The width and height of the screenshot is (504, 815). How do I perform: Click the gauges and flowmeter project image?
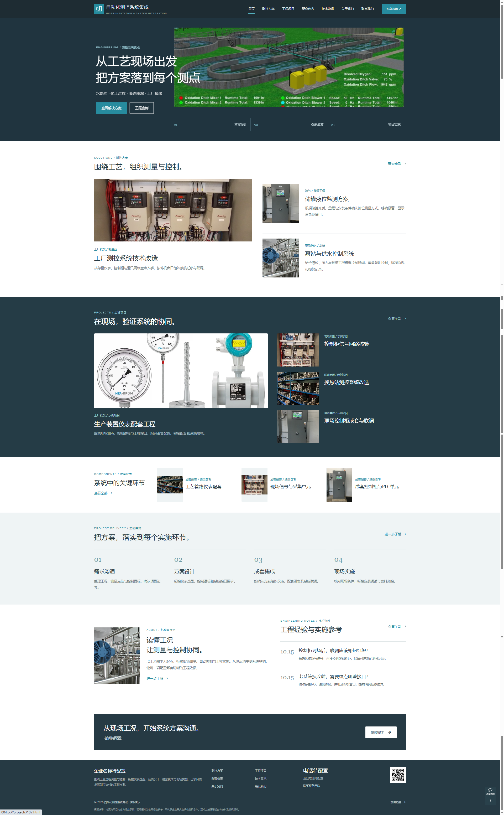181,371
